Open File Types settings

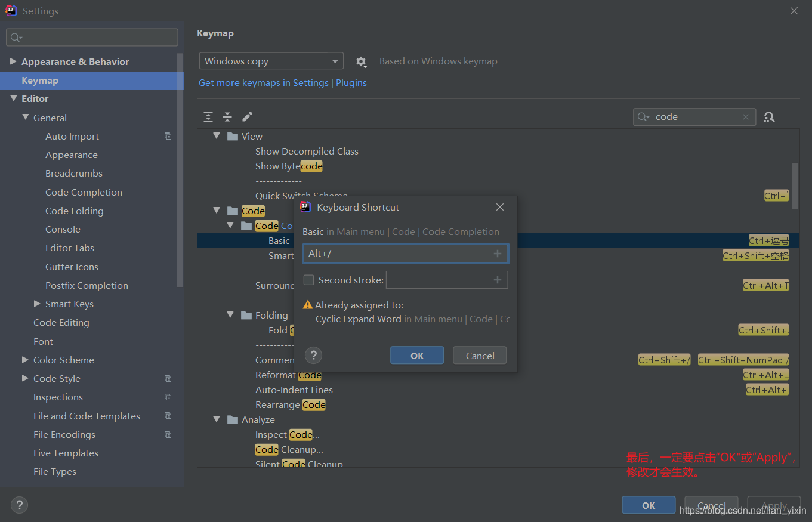point(55,471)
